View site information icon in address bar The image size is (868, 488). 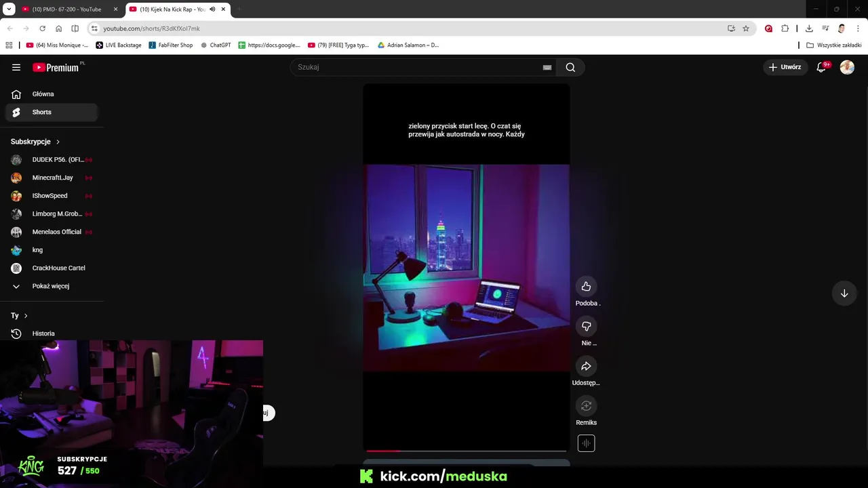(x=94, y=28)
